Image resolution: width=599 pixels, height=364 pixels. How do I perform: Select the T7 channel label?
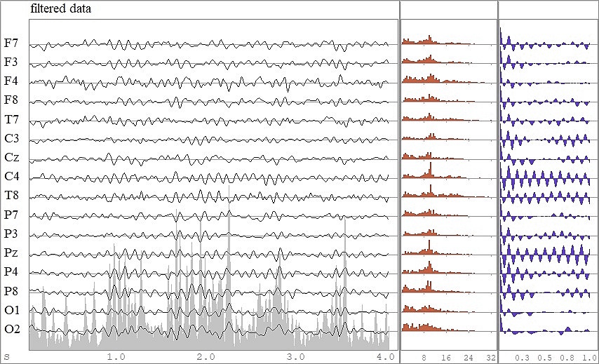pyautogui.click(x=11, y=119)
